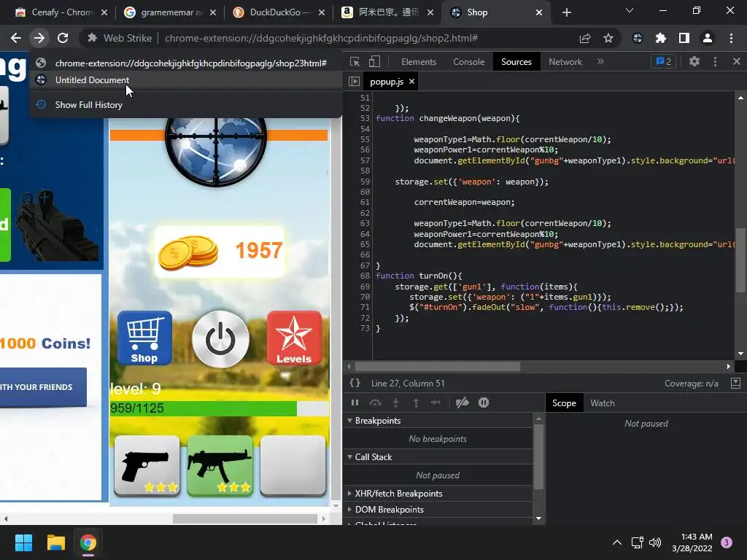
Task: Click the 1957 coins counter
Action: coord(219,252)
